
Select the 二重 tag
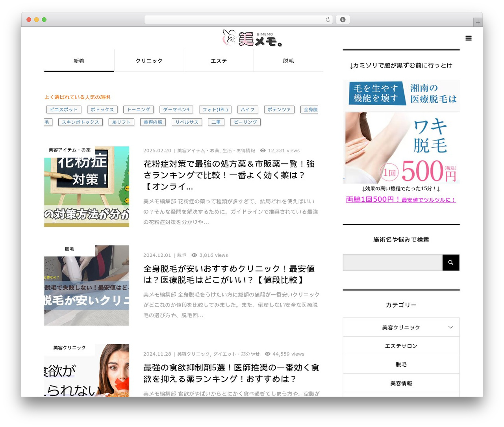[216, 122]
